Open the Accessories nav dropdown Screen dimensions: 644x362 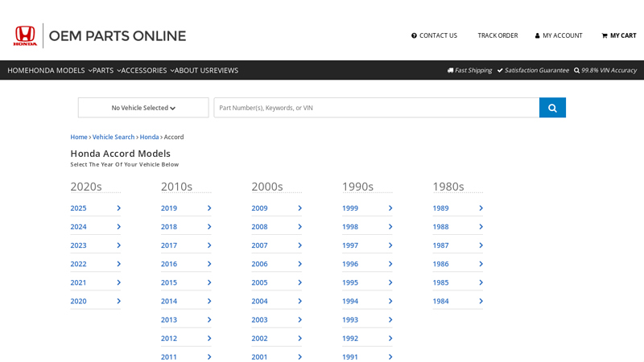[x=147, y=70]
